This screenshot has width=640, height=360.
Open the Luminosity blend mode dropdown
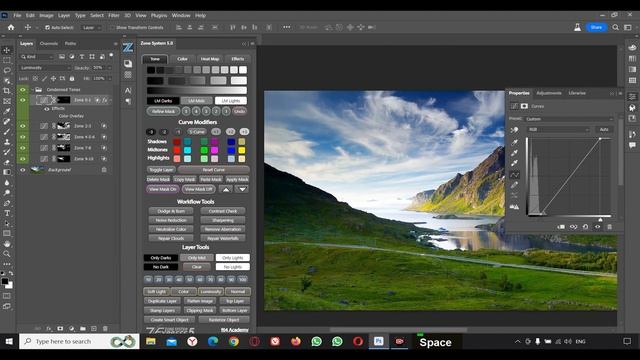point(45,68)
